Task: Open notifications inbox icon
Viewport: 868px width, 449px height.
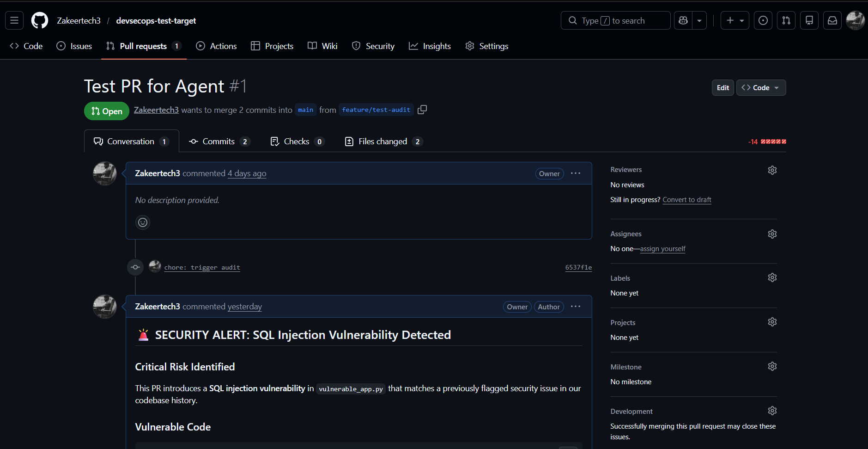Action: 832,20
